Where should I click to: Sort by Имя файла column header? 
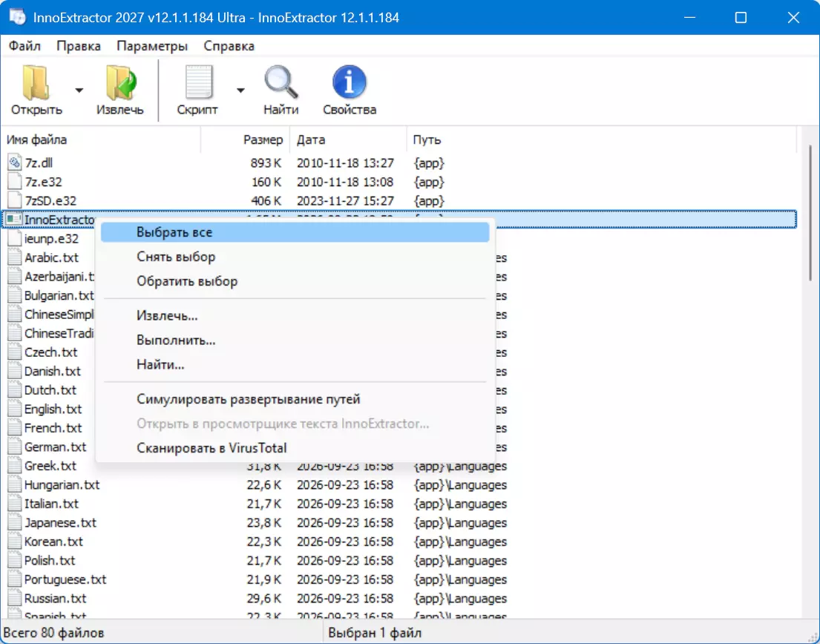pos(101,140)
